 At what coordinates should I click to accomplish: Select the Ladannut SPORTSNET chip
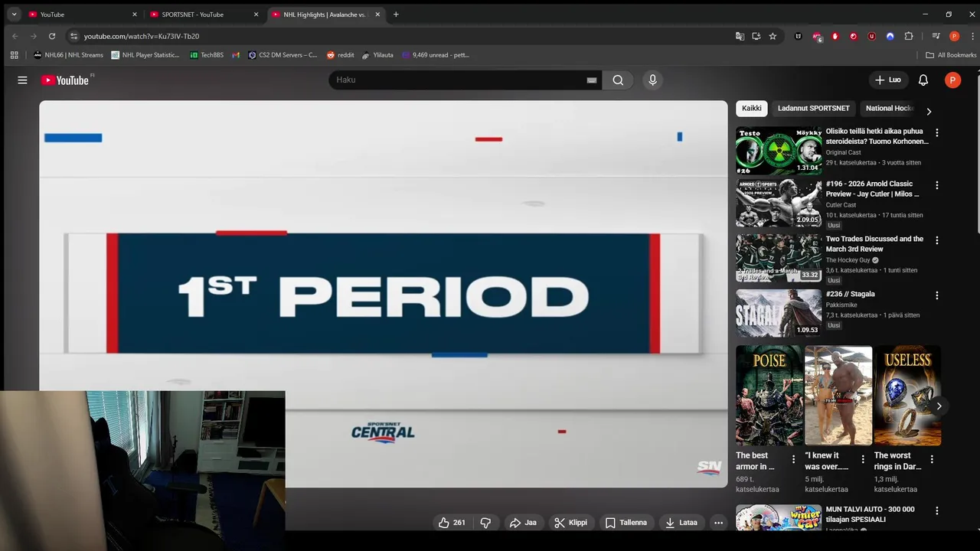813,108
